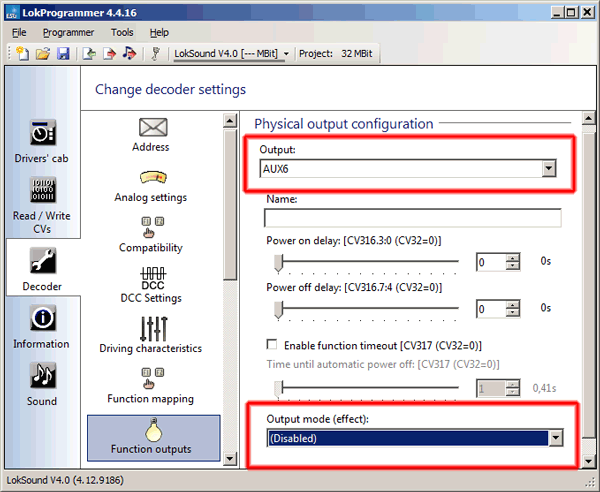Image resolution: width=600 pixels, height=492 pixels.
Task: Open Compatibility settings
Action: pos(151,235)
